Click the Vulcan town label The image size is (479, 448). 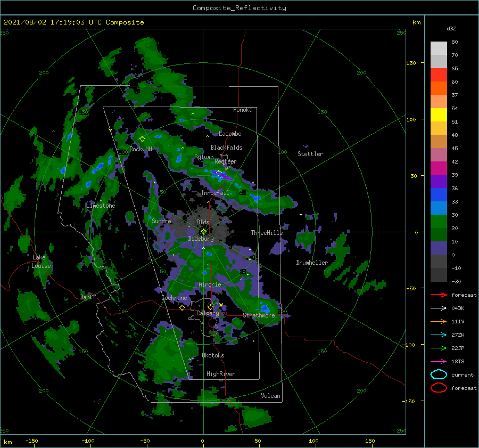point(270,396)
